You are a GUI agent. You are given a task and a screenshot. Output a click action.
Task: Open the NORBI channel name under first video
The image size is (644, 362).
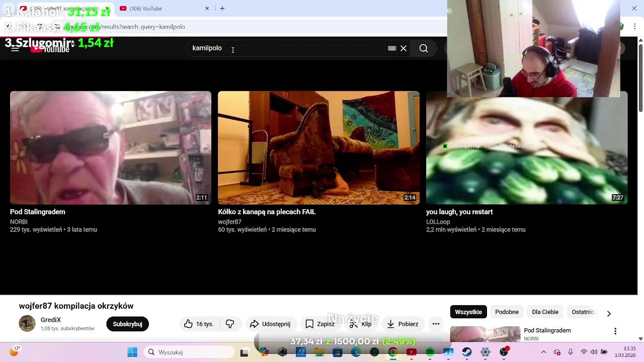pos(19,222)
